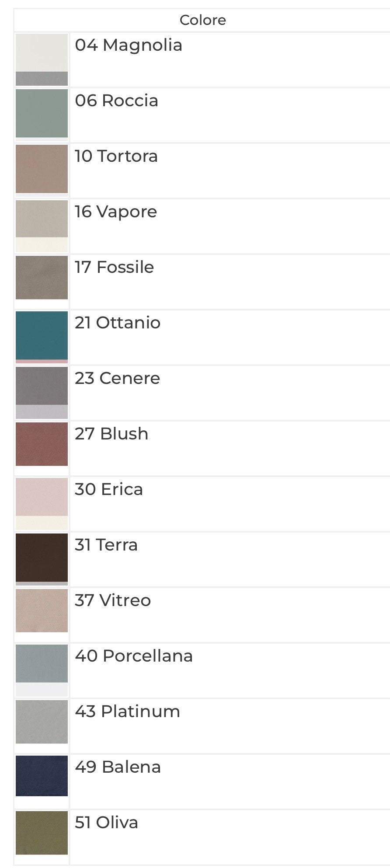This screenshot has width=390, height=868.
Task: Click the 43 Platinum swatch
Action: tap(42, 722)
